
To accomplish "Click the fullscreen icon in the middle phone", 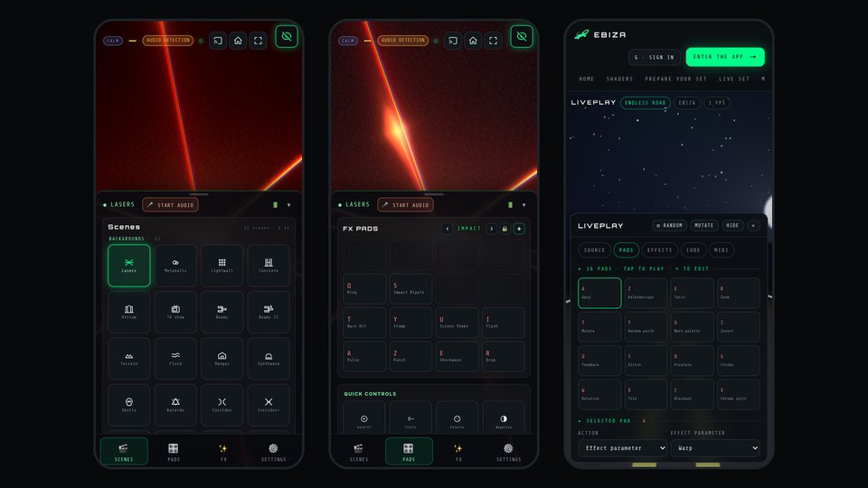I will (493, 41).
